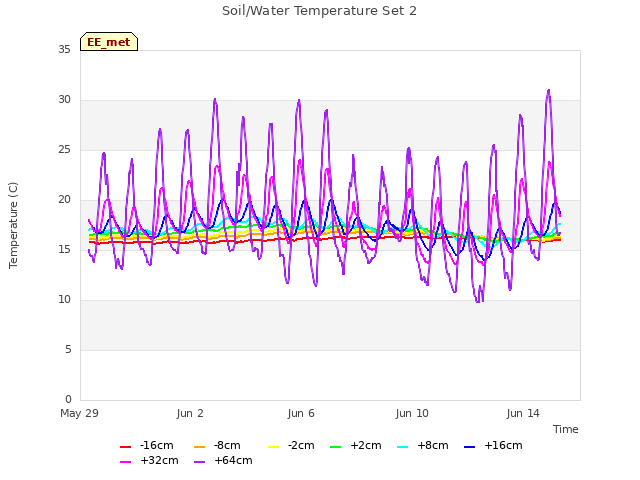Click the Jun 2 x-axis tick label
This screenshot has height=480, width=640.
click(190, 413)
